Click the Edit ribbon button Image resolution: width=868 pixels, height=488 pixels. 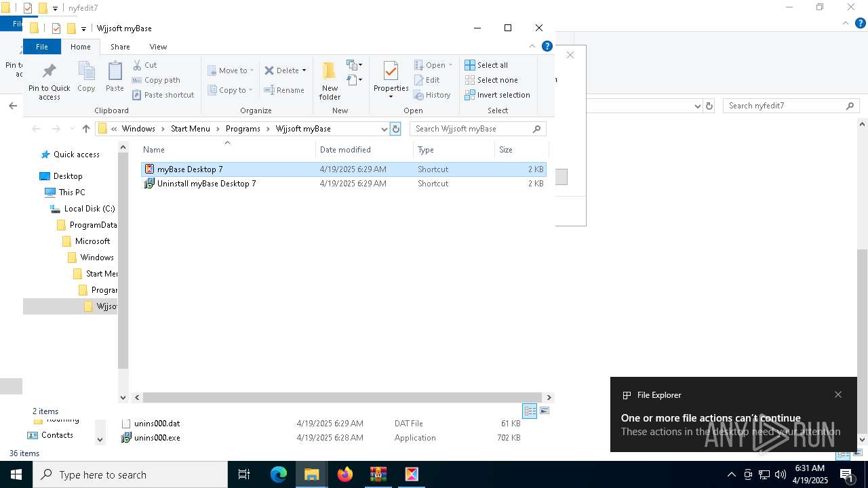(427, 80)
